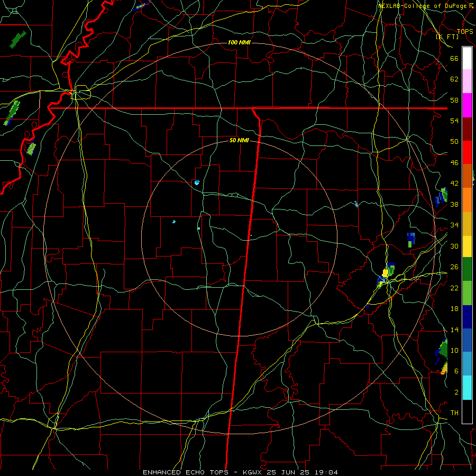Click the white swatch in the tops legend
This screenshot has height=476, width=476.
pos(467,58)
